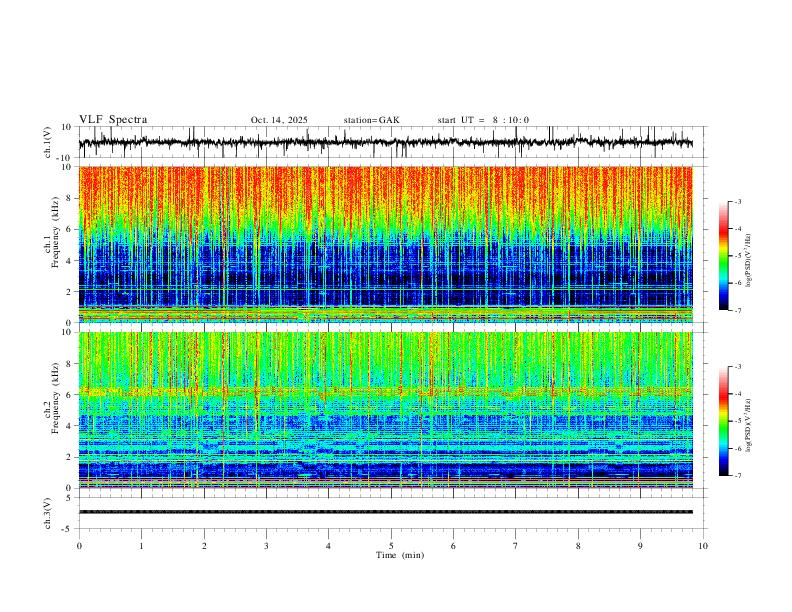
Task: Click the "start UT = 8 :10: 0" text
Action: [483, 120]
